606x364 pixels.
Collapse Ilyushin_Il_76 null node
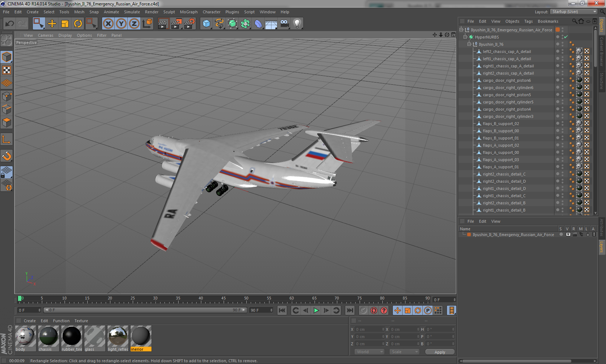point(469,44)
